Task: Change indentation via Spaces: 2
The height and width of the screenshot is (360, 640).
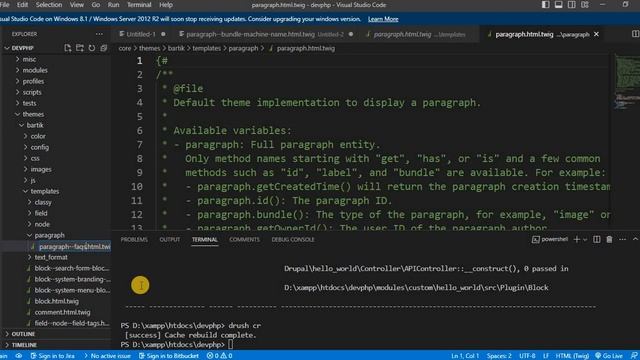Action: pos(499,356)
